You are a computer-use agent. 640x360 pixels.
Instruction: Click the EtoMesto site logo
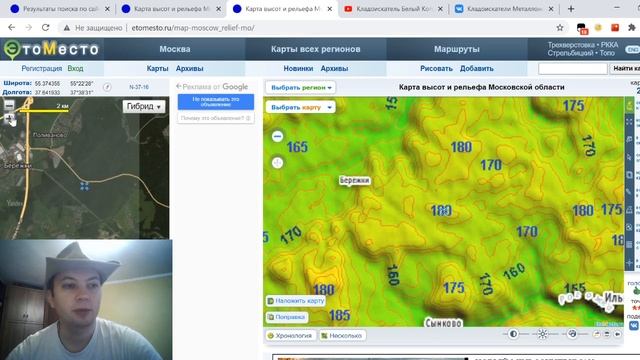pos(51,49)
